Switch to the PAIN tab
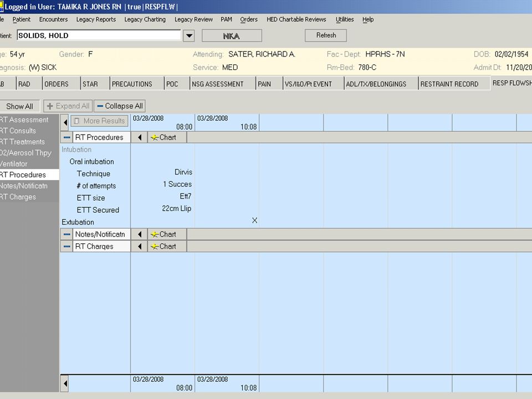The image size is (532, 399). tap(269, 84)
